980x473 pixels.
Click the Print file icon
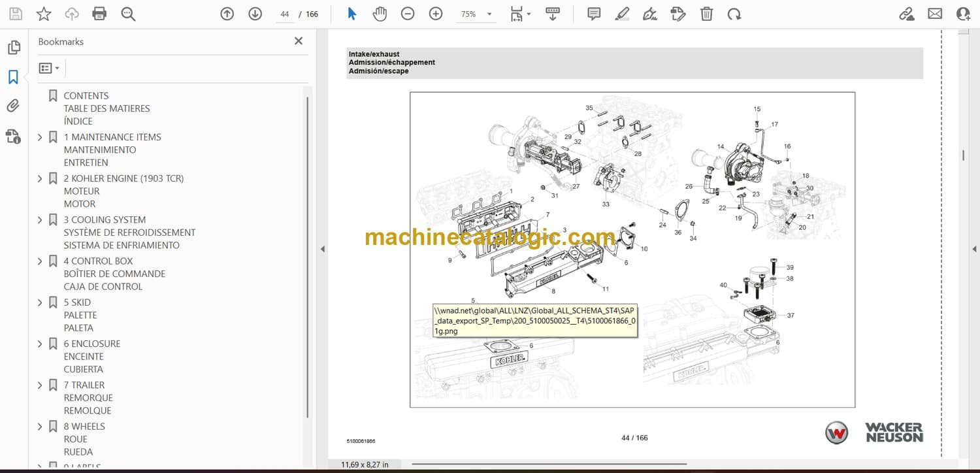99,14
